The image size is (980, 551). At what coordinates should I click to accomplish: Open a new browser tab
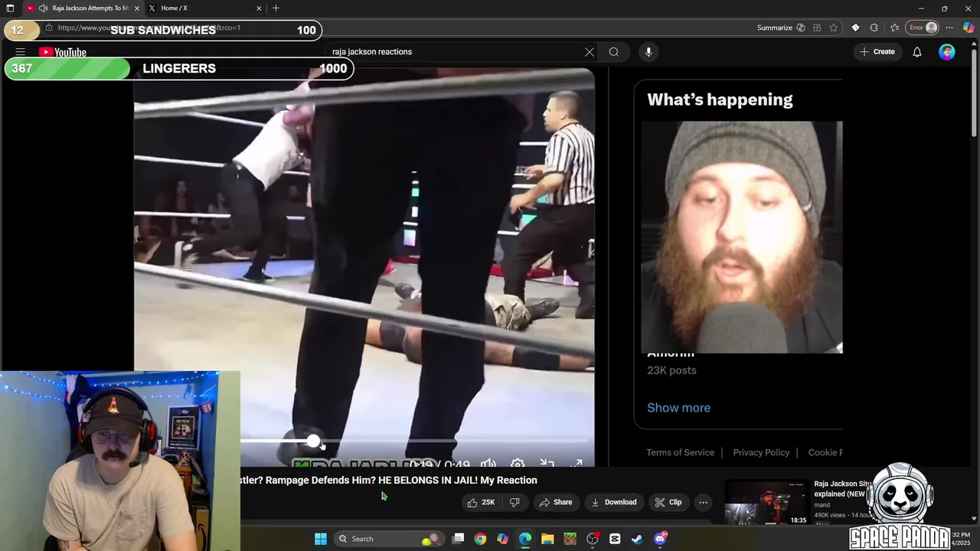pyautogui.click(x=276, y=8)
